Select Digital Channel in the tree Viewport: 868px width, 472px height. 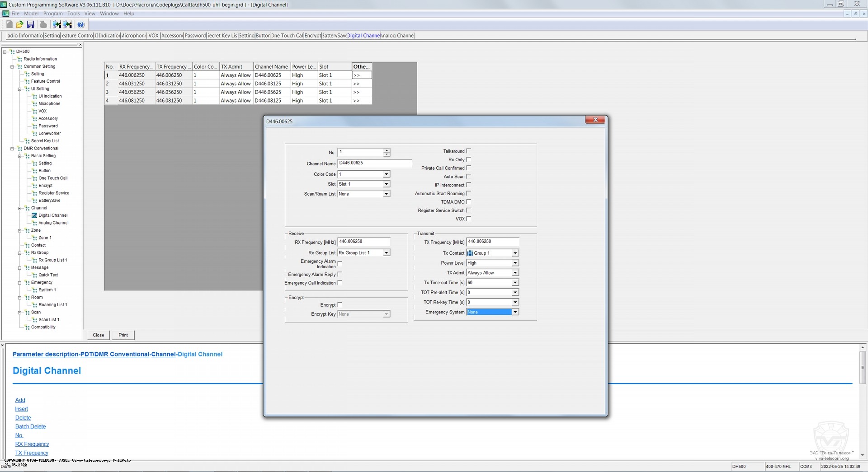point(52,215)
